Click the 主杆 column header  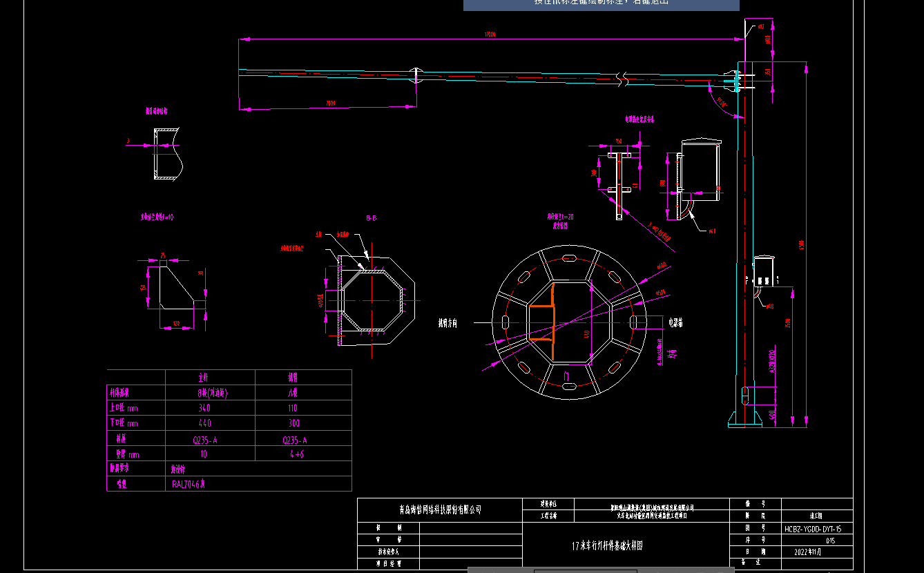point(203,378)
